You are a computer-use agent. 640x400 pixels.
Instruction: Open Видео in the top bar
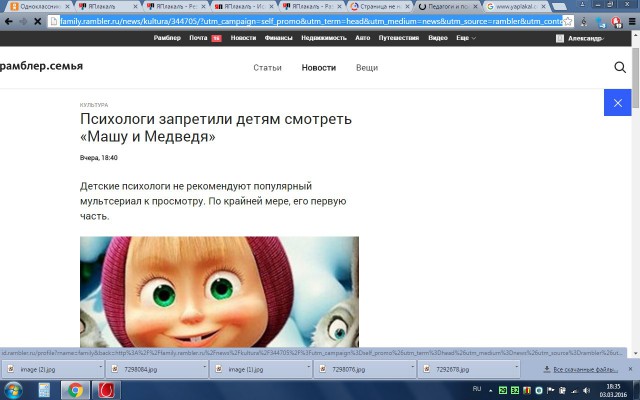coord(438,38)
